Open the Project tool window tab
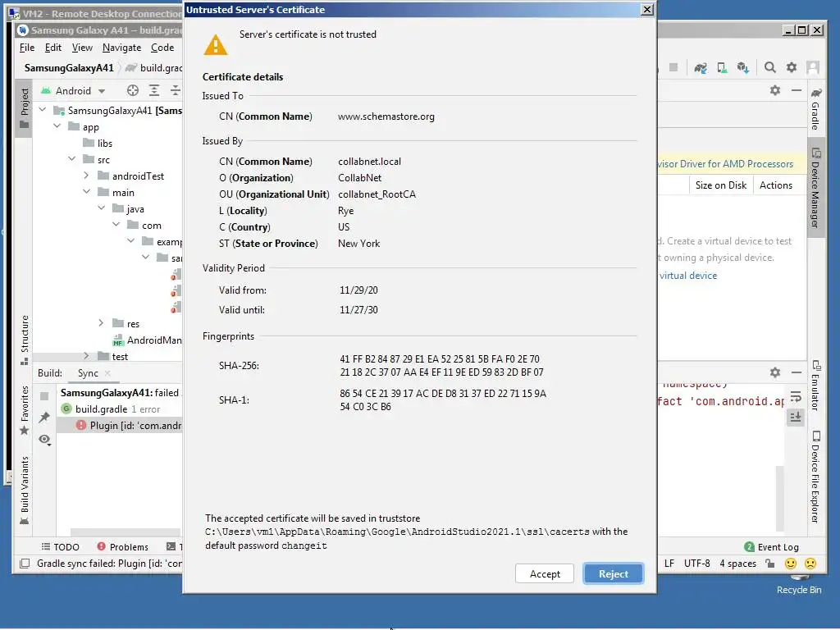This screenshot has height=630, width=840. pos(24,108)
